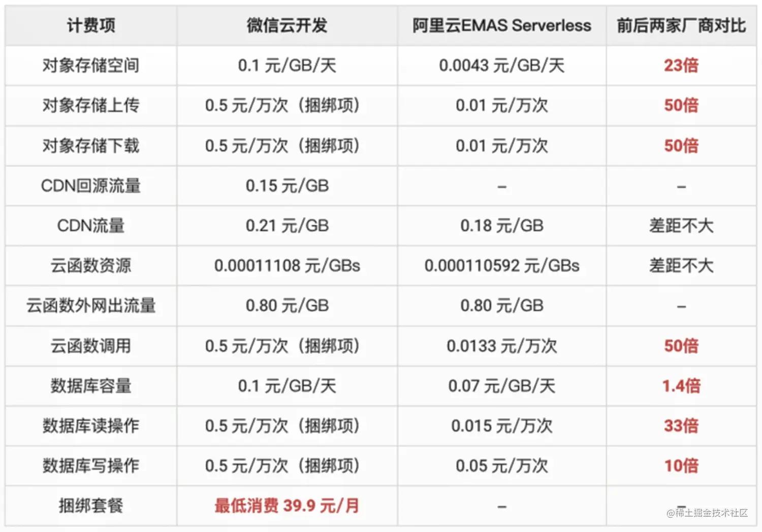
Task: Select the "0.21 元/GB" CDN price
Action: pyautogui.click(x=287, y=226)
